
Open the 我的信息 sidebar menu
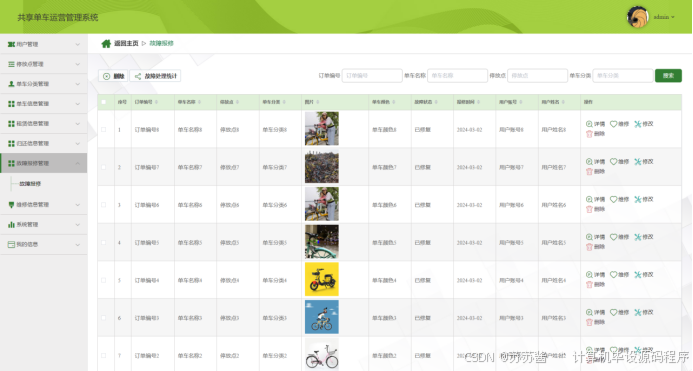coord(43,245)
